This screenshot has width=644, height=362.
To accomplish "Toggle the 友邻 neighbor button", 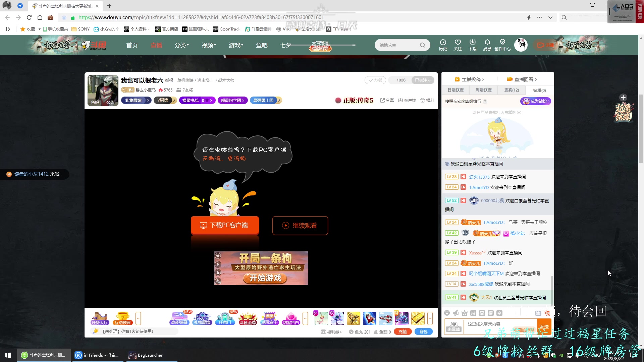I will tap(375, 80).
